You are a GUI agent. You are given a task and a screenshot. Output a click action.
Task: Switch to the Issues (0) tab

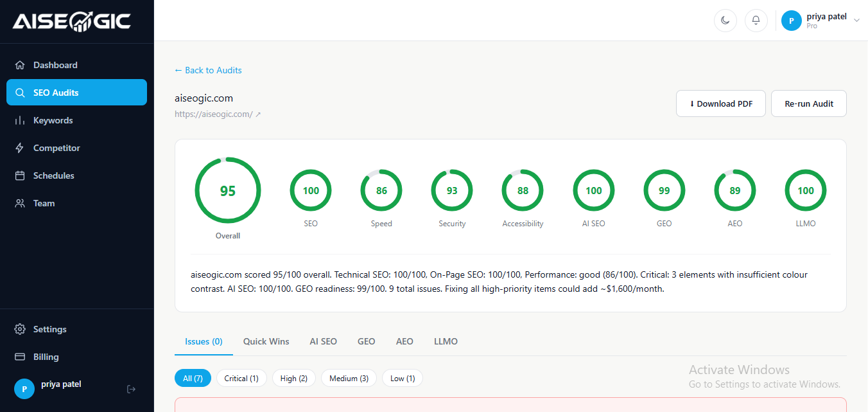point(204,341)
